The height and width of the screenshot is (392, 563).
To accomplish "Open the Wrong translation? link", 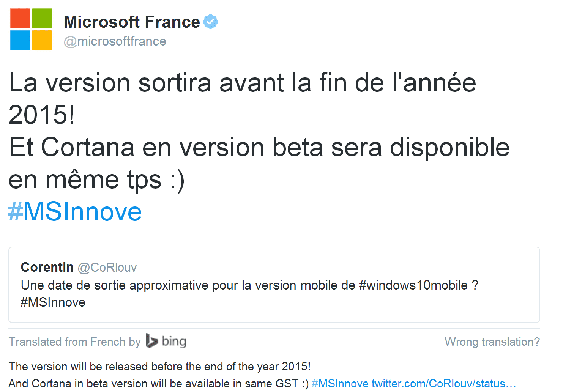I will (492, 342).
